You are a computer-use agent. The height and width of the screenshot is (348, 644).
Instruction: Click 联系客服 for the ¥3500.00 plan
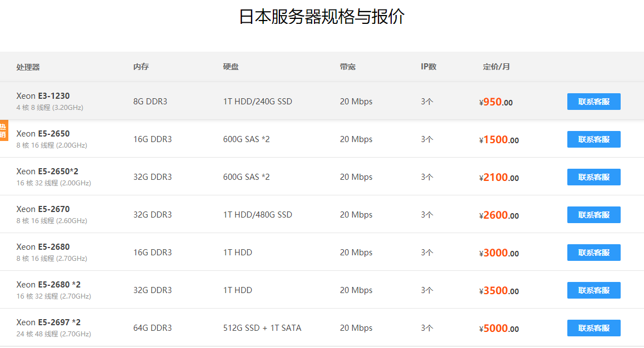coord(593,290)
